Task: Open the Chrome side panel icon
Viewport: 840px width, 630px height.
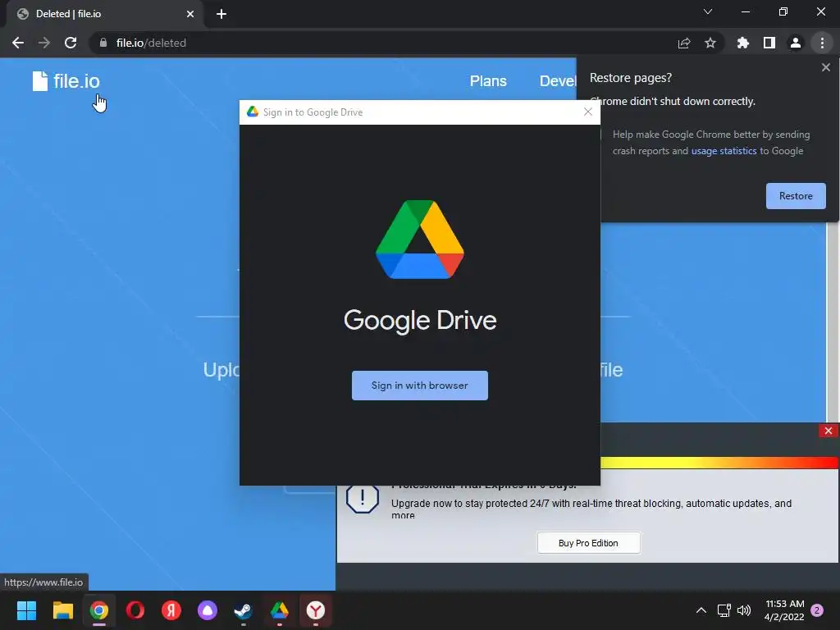Action: [769, 43]
